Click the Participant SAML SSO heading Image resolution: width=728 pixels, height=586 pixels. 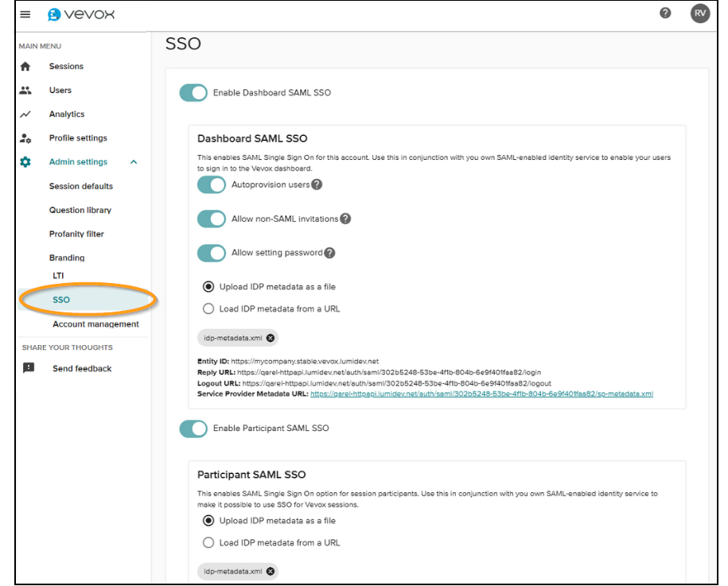251,475
